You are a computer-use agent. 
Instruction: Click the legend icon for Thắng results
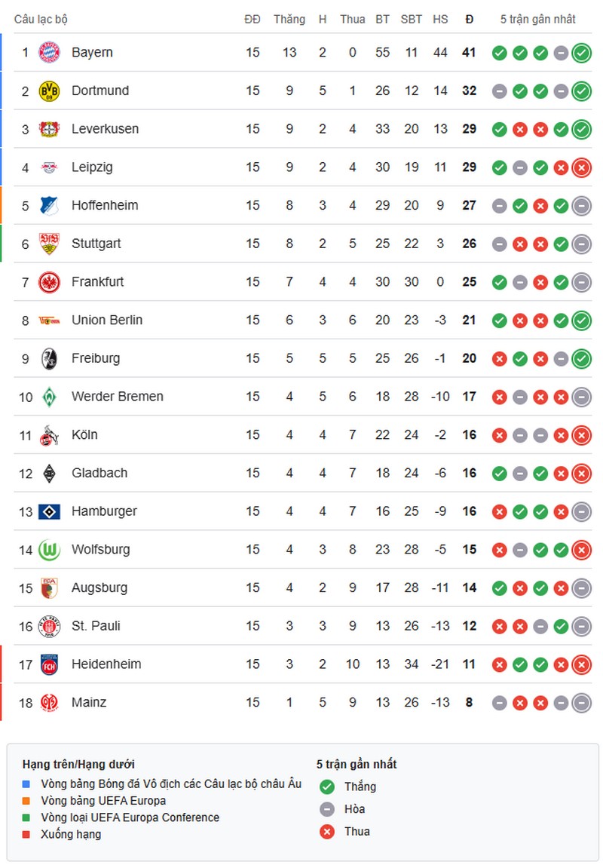point(327,787)
